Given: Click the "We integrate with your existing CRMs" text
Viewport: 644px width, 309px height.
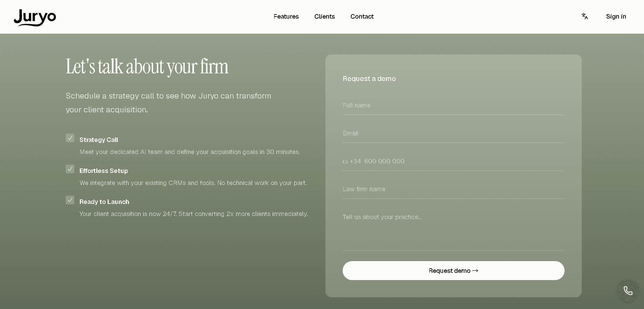Looking at the screenshot, I should [x=193, y=183].
